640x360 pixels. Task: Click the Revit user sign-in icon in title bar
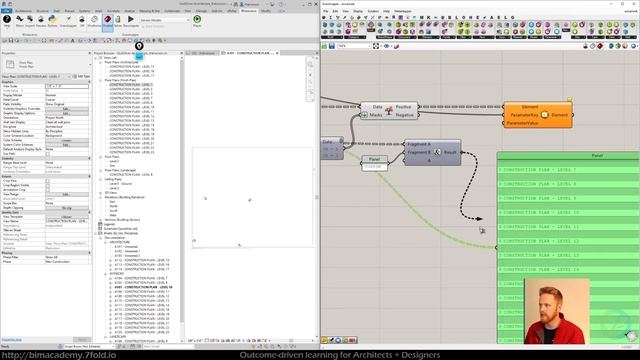coord(242,4)
